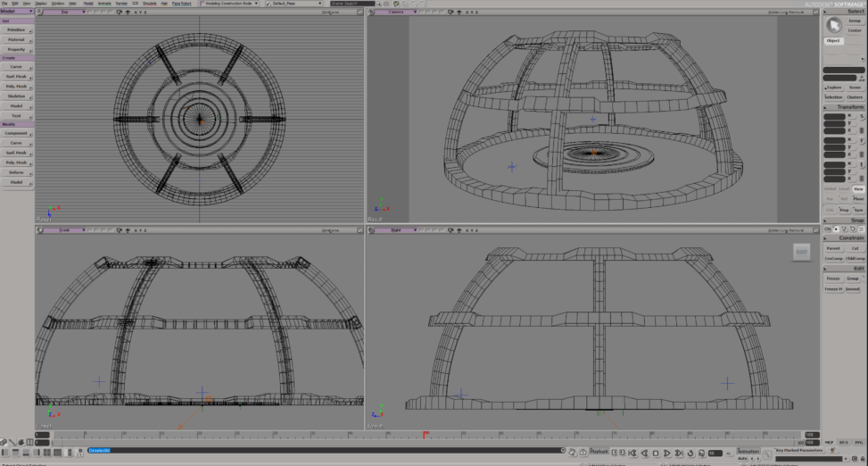Image resolution: width=868 pixels, height=466 pixels.
Task: Maximize the Top viewport with its corner icon
Action: coord(360,12)
